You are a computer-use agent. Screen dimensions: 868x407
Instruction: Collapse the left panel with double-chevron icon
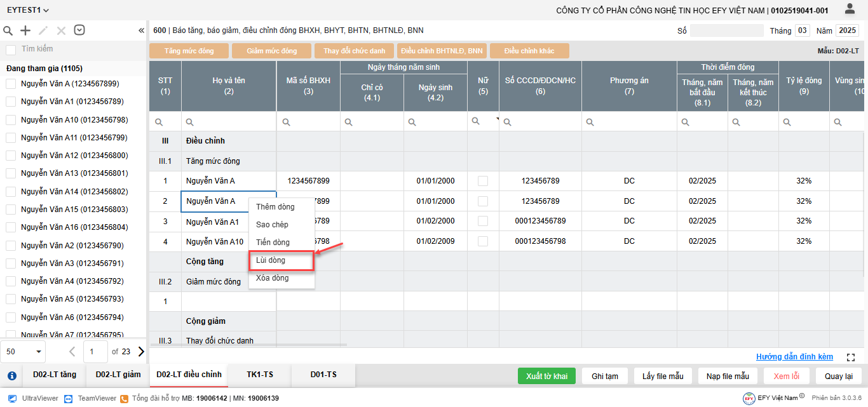pyautogui.click(x=141, y=30)
